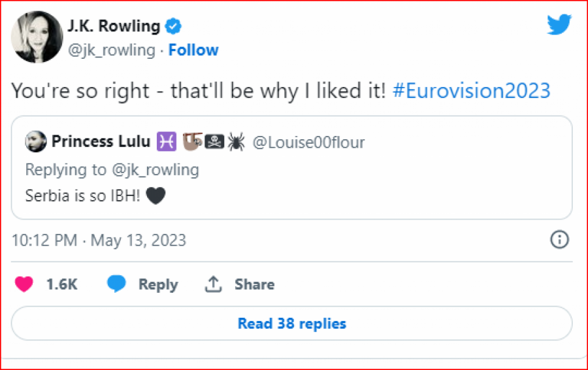Click the @Louise00flour handle
588x370 pixels.
pyautogui.click(x=308, y=142)
